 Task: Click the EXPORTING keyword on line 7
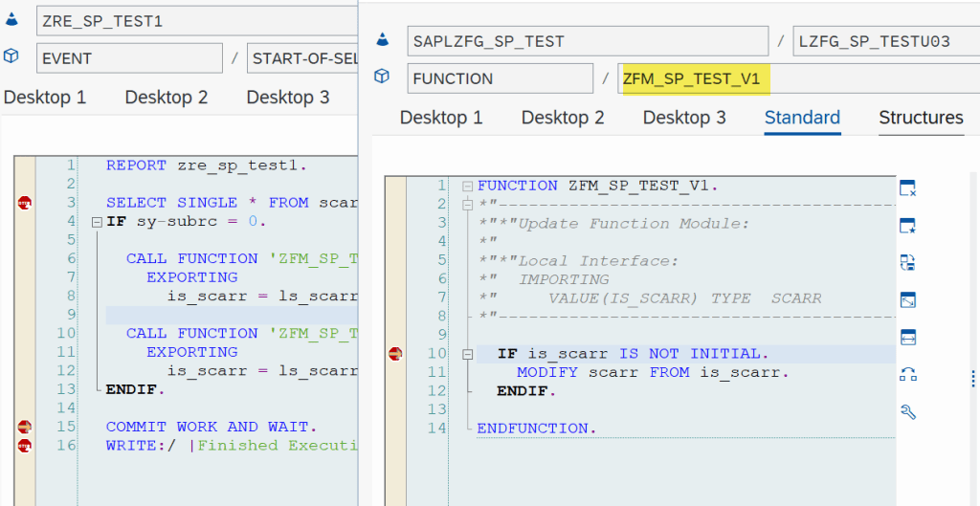tap(191, 277)
